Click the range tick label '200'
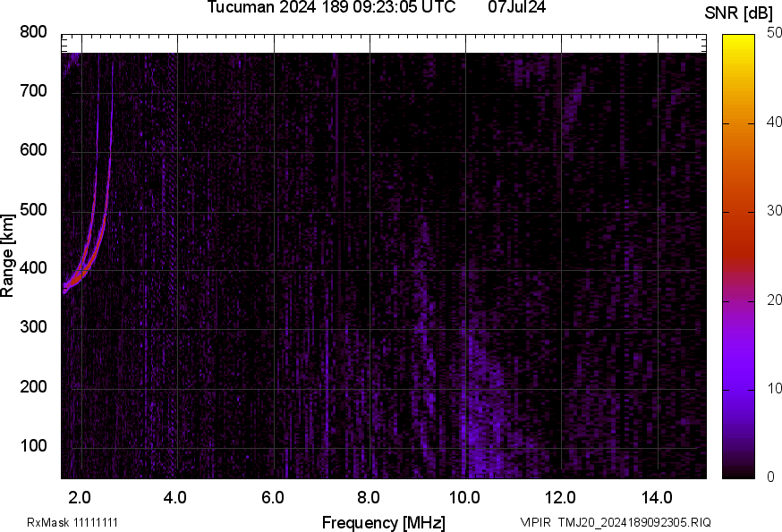This screenshot has width=782, height=532. coord(33,386)
